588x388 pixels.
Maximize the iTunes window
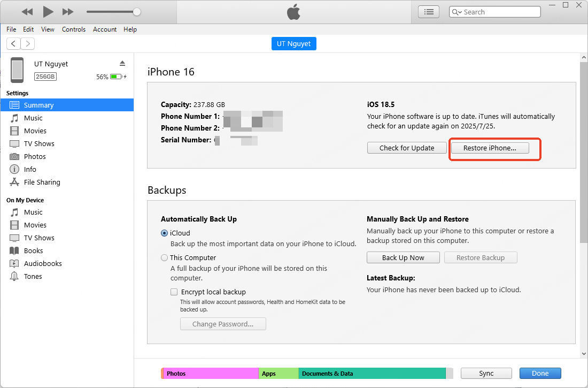(566, 5)
